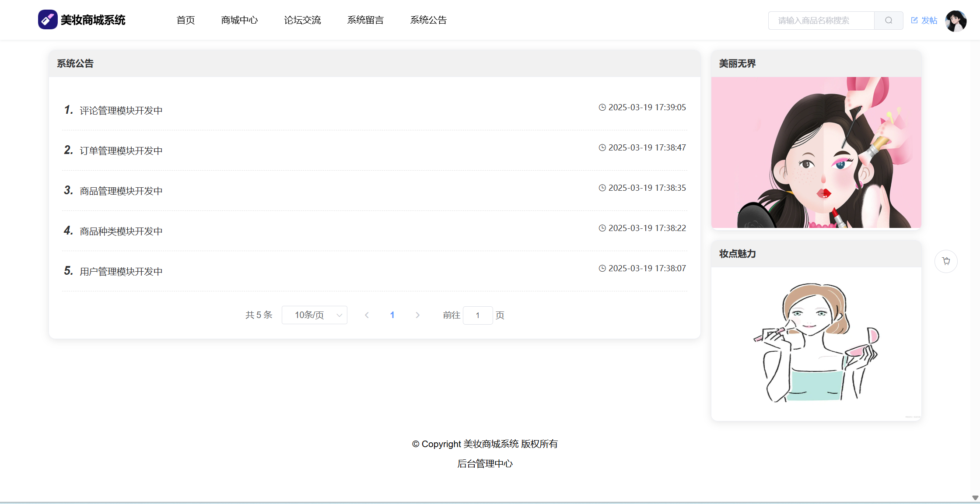Click the lipstick logo icon
980x504 pixels.
point(48,20)
